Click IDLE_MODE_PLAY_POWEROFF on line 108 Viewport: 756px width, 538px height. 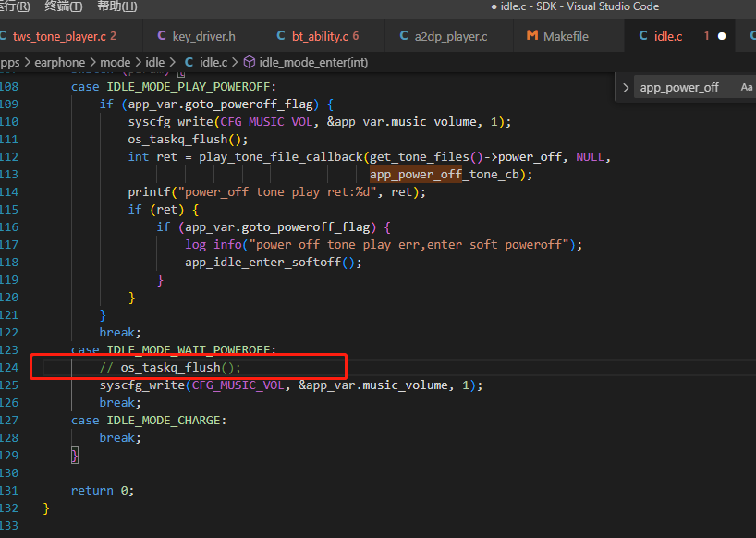point(189,87)
